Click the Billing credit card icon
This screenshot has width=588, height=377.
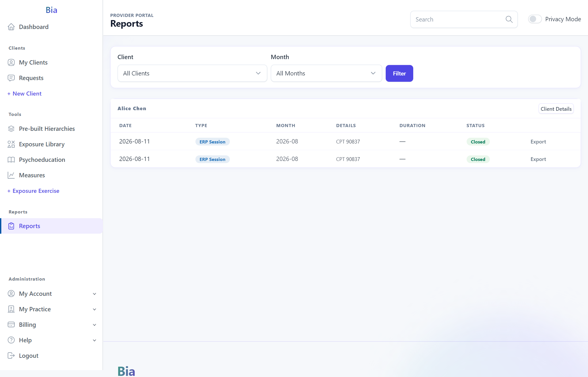pyautogui.click(x=11, y=324)
